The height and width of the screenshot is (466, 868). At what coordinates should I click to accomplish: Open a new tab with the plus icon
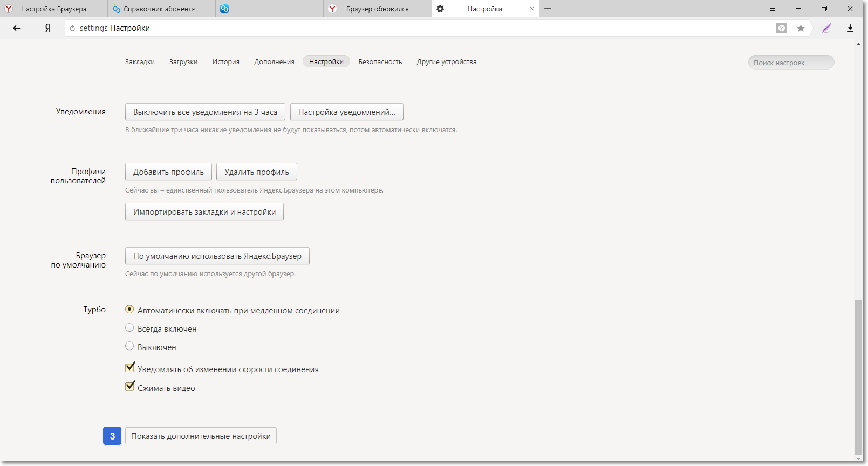tap(548, 9)
